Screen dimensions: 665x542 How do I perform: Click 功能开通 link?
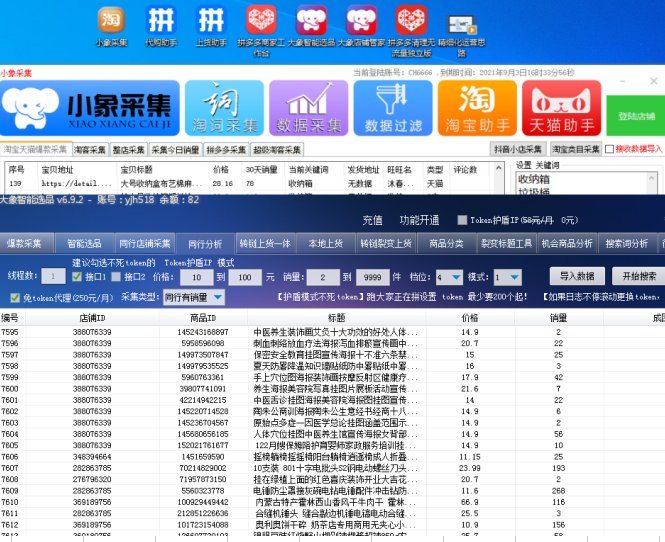[419, 220]
